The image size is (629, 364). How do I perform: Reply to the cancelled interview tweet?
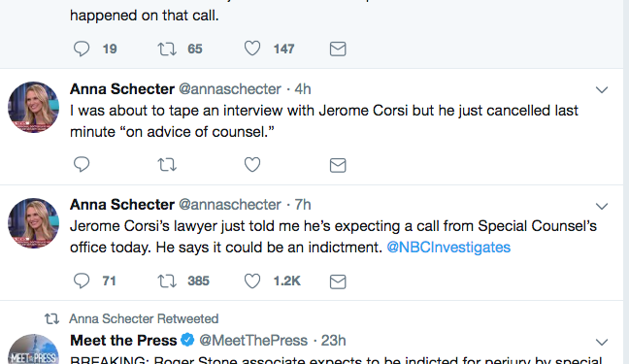(82, 165)
